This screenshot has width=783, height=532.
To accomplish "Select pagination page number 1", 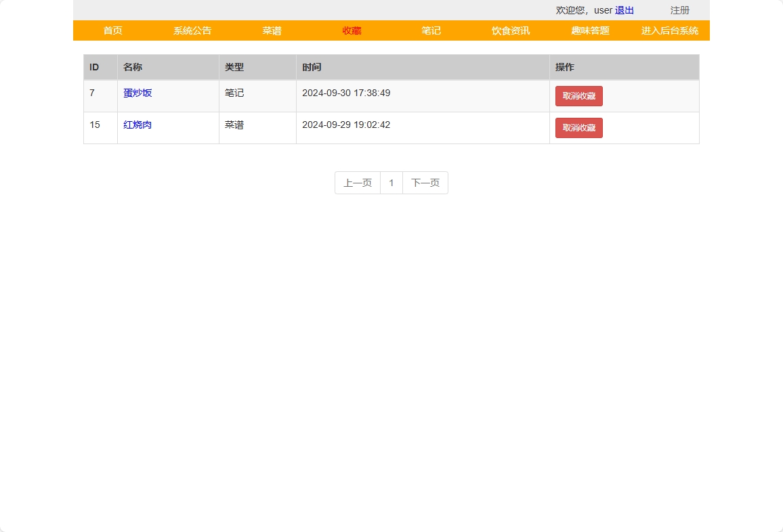I will (x=391, y=182).
